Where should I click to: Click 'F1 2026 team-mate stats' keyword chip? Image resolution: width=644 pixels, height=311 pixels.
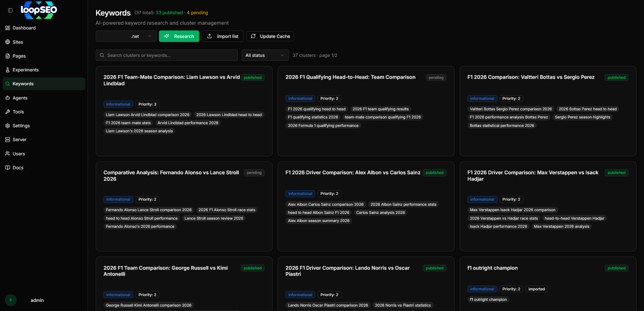[128, 123]
